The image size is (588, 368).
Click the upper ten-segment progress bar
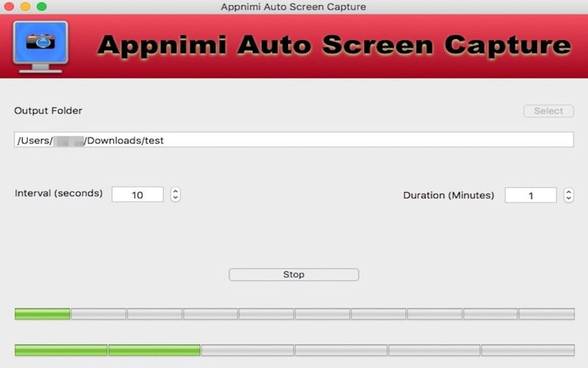(295, 314)
